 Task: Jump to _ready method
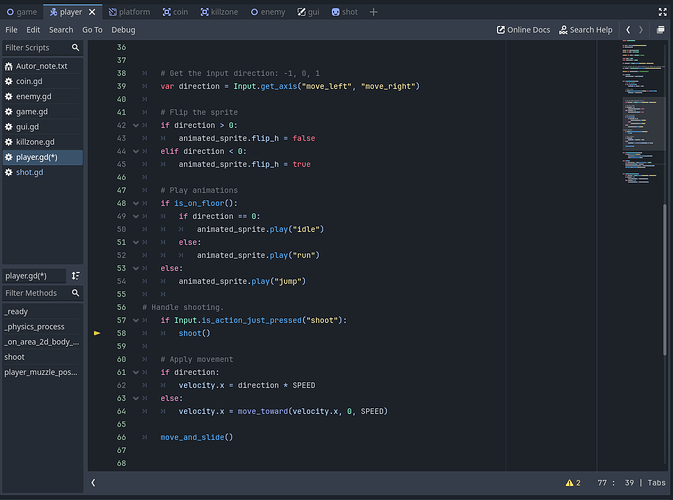click(42, 312)
